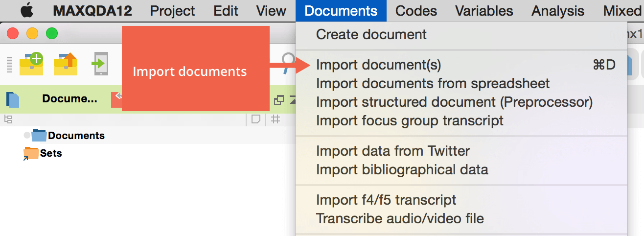This screenshot has width=644, height=236.
Task: Open the Apple menu
Action: coord(27,10)
